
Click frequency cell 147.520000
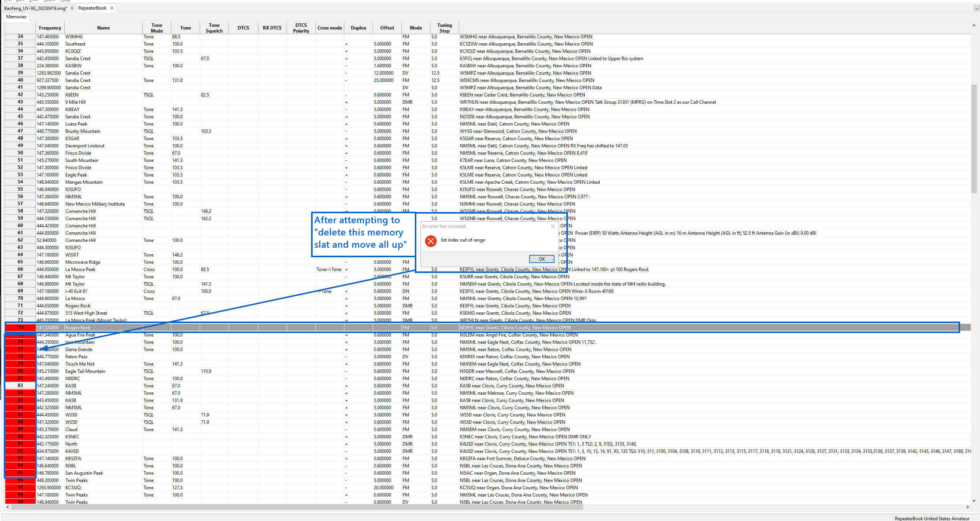tap(50, 328)
